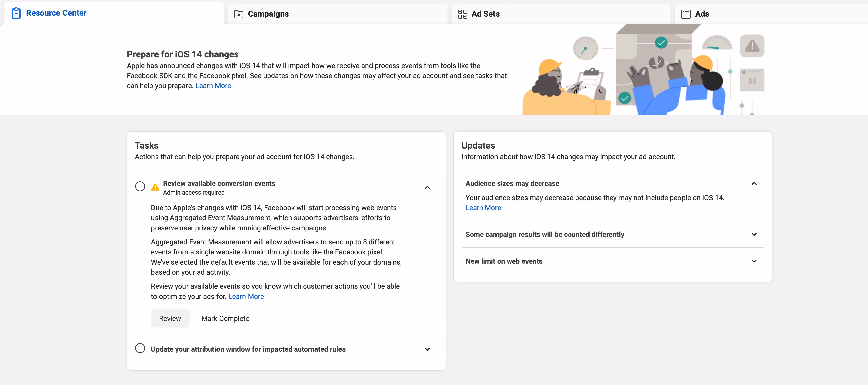The image size is (868, 385).
Task: Expand New limit on web events
Action: point(754,261)
